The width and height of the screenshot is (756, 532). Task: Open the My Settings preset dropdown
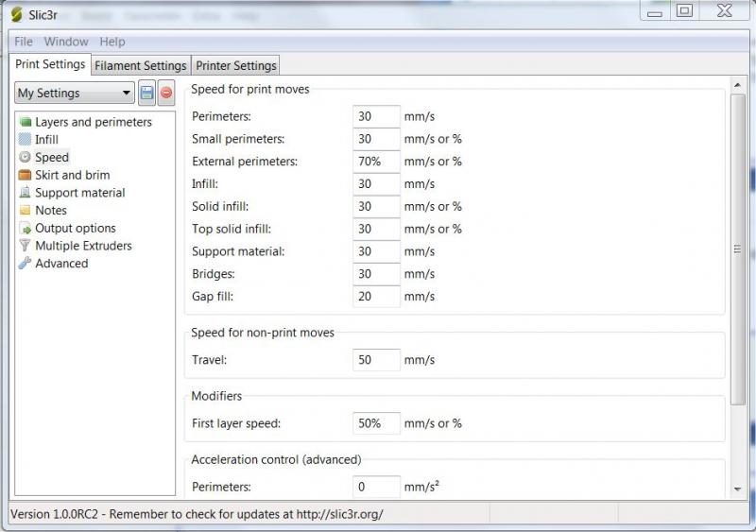click(x=75, y=93)
